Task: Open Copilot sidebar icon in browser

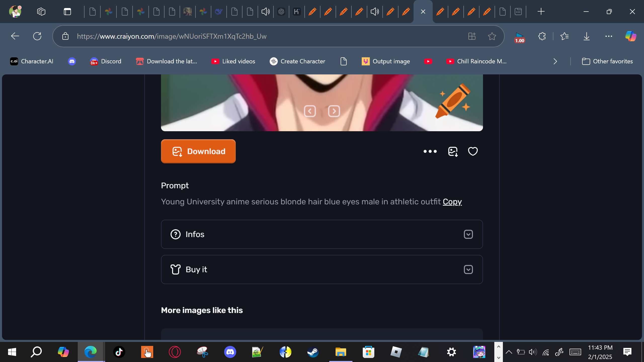Action: (x=631, y=36)
